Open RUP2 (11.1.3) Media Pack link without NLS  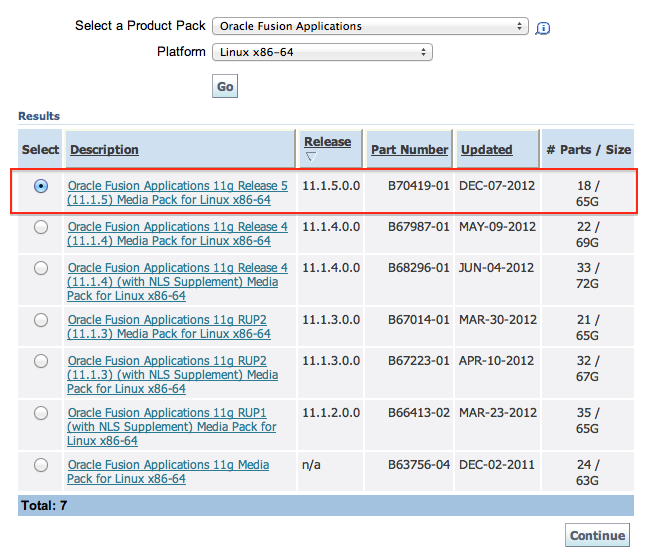pyautogui.click(x=169, y=327)
